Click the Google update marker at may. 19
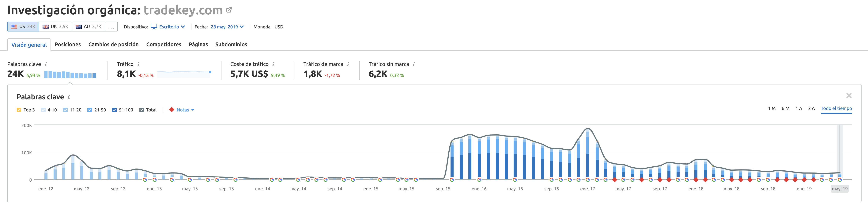This screenshot has height=207, width=868. [x=840, y=180]
